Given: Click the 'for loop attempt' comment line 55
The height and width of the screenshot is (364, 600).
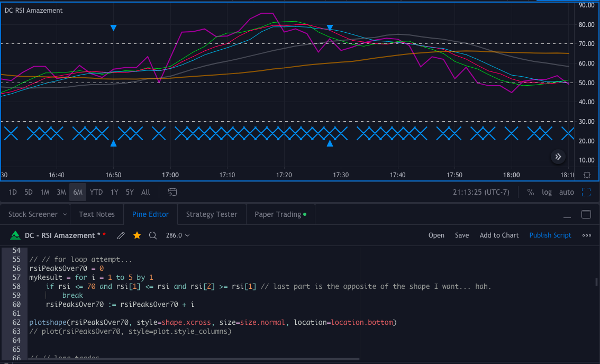Looking at the screenshot, I should point(81,259).
